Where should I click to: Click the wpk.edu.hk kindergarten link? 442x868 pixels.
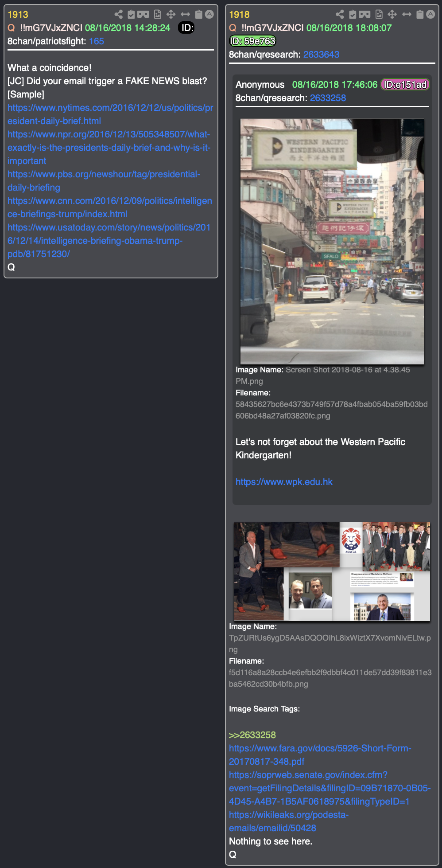click(x=284, y=482)
